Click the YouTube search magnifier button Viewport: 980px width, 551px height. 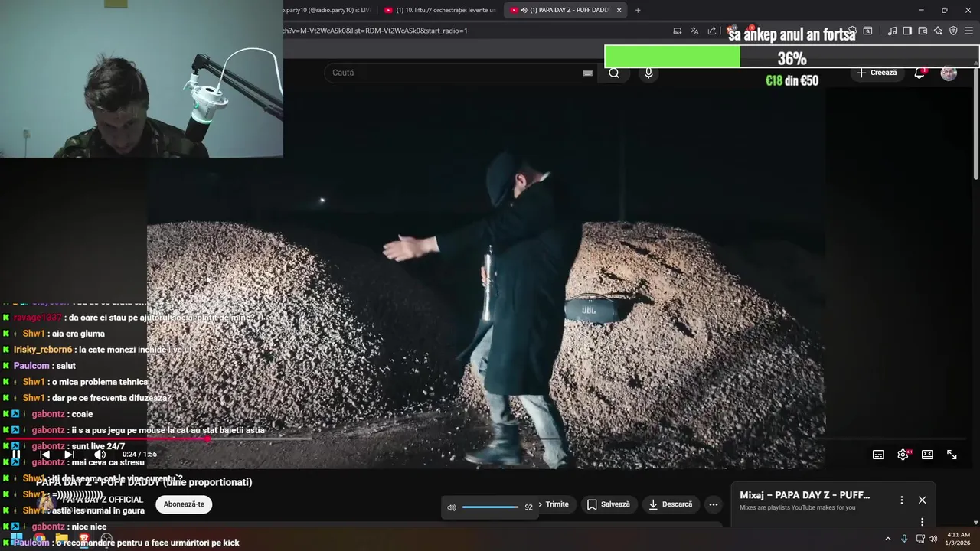[x=614, y=73]
